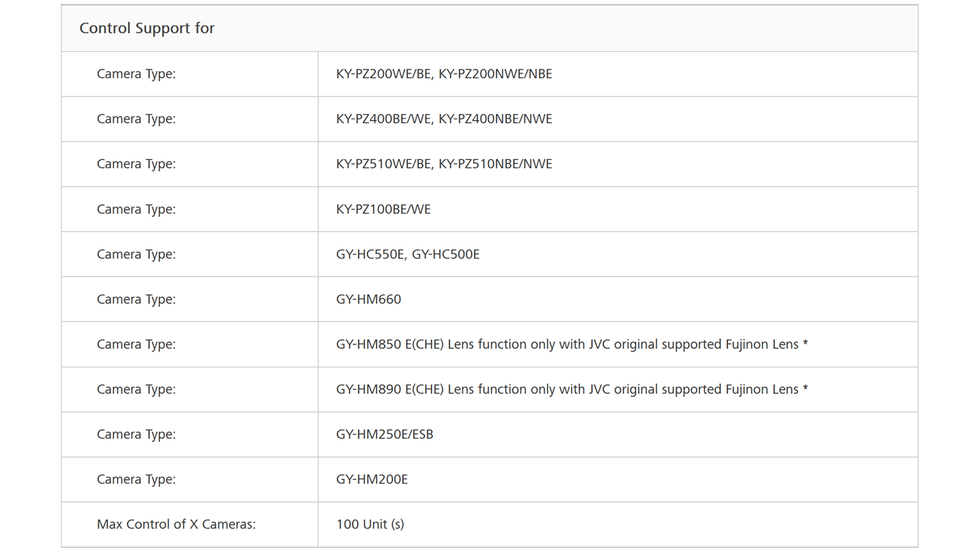Select the Max Control of X Cameras label
Viewport: 980px width, 551px height.
(176, 524)
